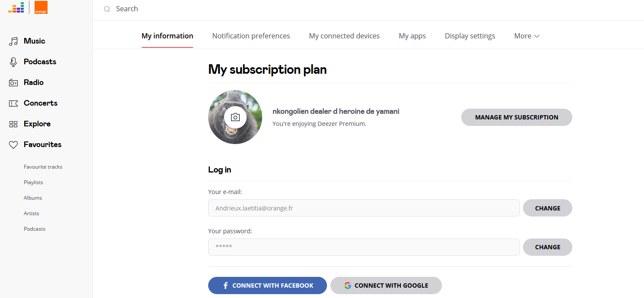This screenshot has width=644, height=298.
Task: Open Explore via the grid icon
Action: pyautogui.click(x=13, y=124)
